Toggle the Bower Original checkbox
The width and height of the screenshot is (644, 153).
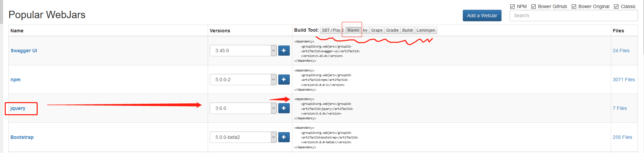(574, 6)
